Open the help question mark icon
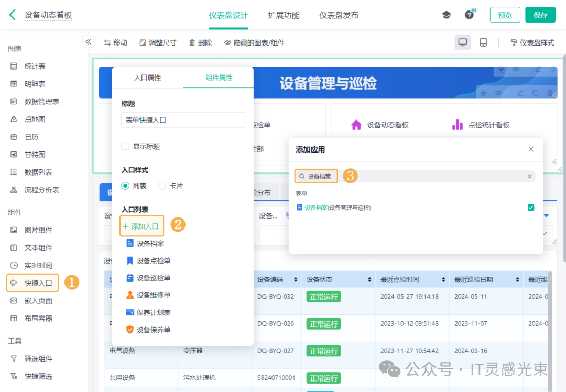The image size is (566, 392). point(469,15)
